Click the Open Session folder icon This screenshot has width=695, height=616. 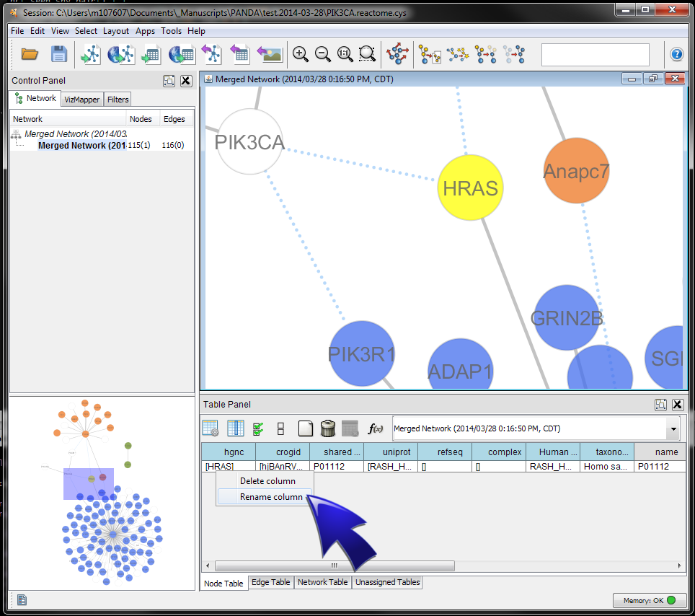(x=30, y=54)
